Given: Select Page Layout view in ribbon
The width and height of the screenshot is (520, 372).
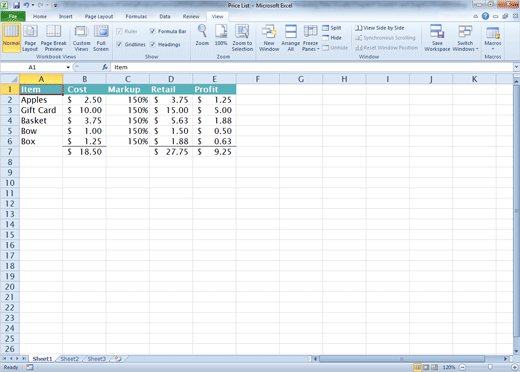Looking at the screenshot, I should tap(30, 38).
